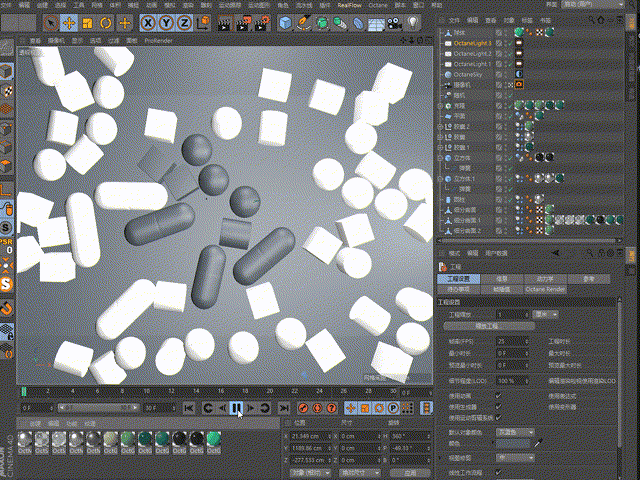Open the project scale unit dropdown

click(545, 314)
